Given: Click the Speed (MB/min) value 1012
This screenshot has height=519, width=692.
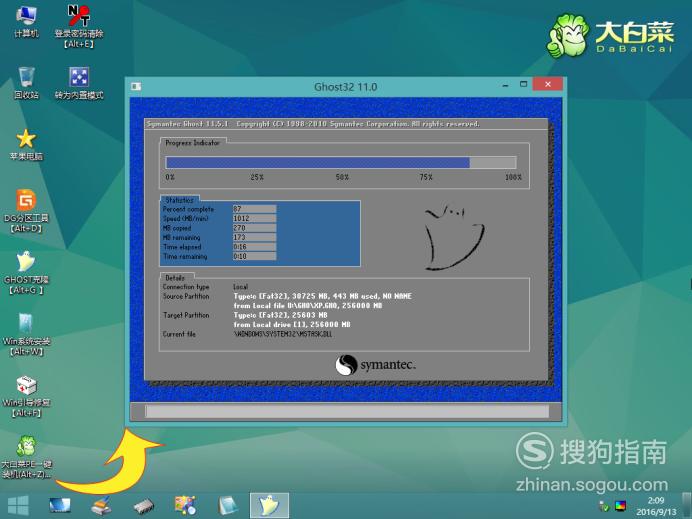Looking at the screenshot, I should 254,218.
